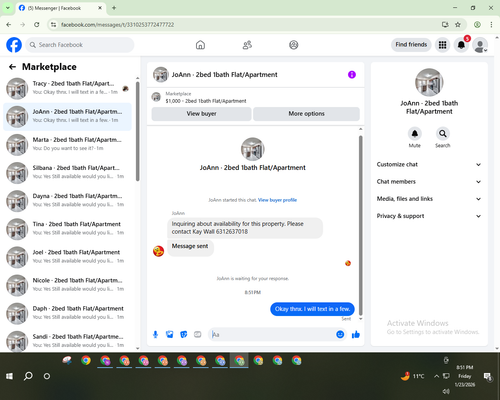The width and height of the screenshot is (500, 400).
Task: Open Nicole's conversation
Action: click(x=67, y=285)
